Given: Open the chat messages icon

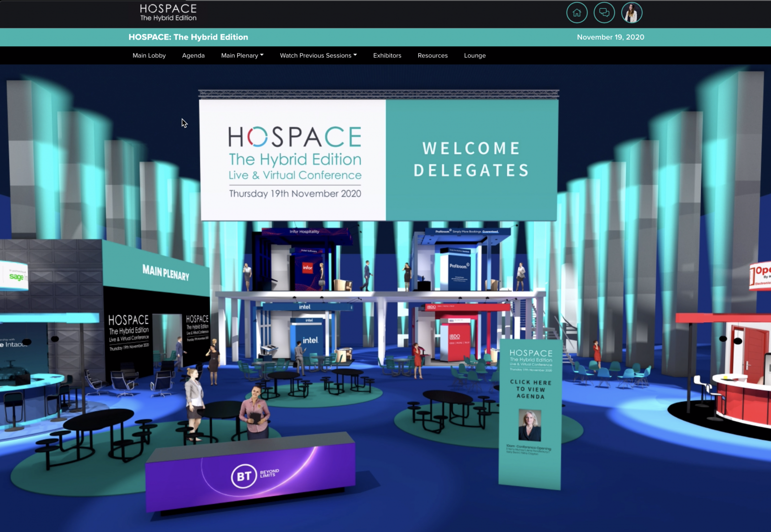Looking at the screenshot, I should pos(604,13).
